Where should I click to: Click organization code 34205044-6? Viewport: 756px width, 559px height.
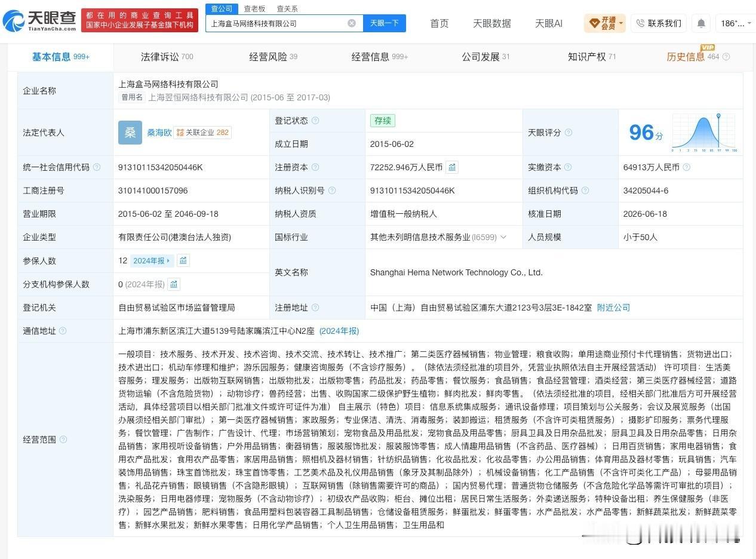click(x=646, y=191)
